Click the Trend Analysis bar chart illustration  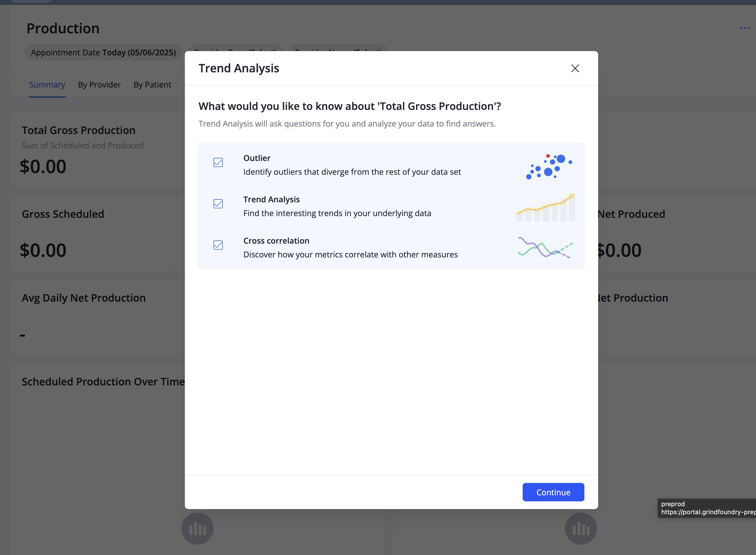pyautogui.click(x=545, y=208)
